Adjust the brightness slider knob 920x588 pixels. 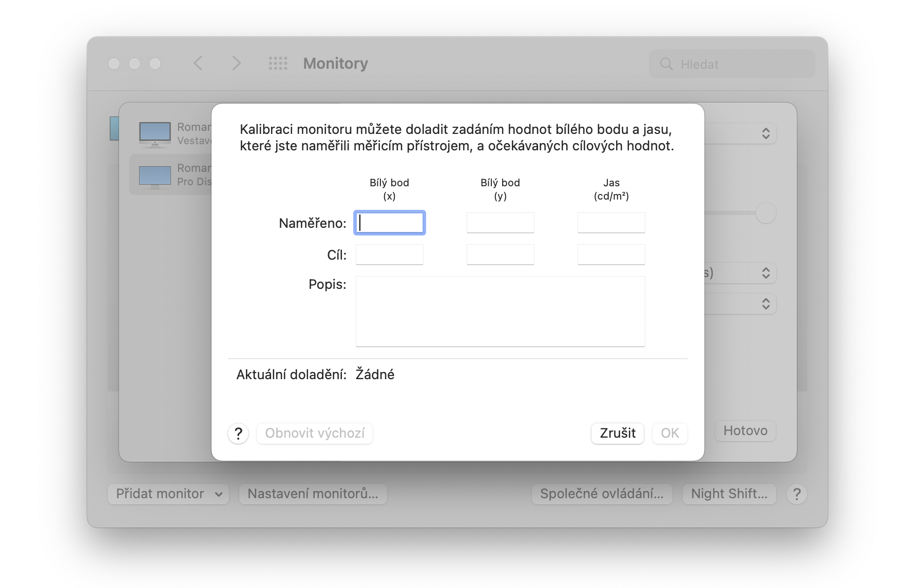765,213
